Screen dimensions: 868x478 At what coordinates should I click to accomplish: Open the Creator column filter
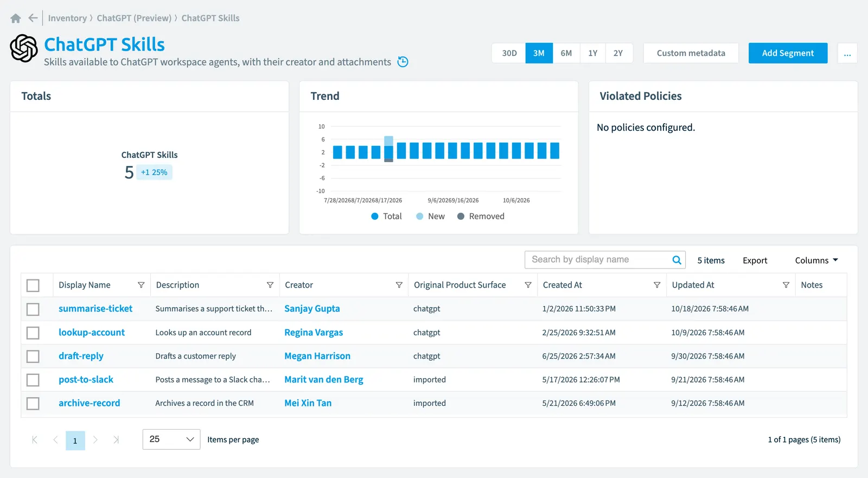tap(399, 285)
